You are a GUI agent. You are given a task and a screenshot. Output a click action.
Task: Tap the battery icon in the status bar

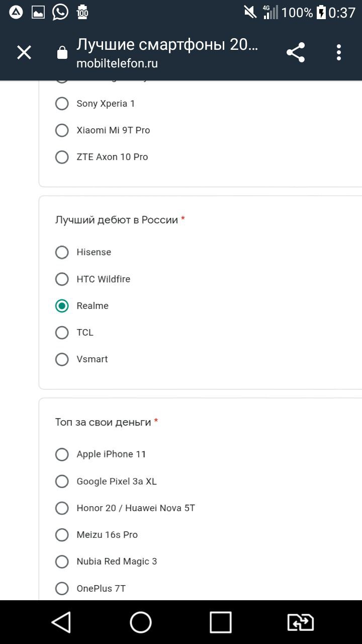tap(321, 12)
